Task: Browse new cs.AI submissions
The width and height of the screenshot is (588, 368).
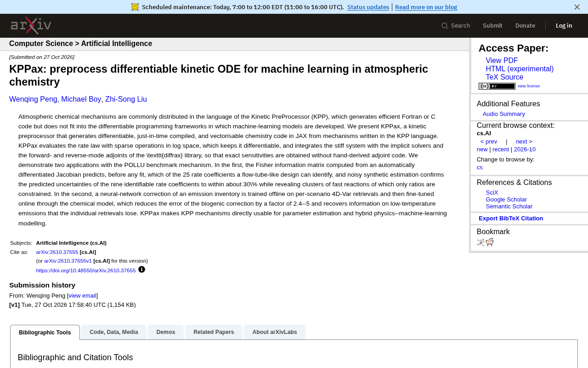Action: pos(482,149)
